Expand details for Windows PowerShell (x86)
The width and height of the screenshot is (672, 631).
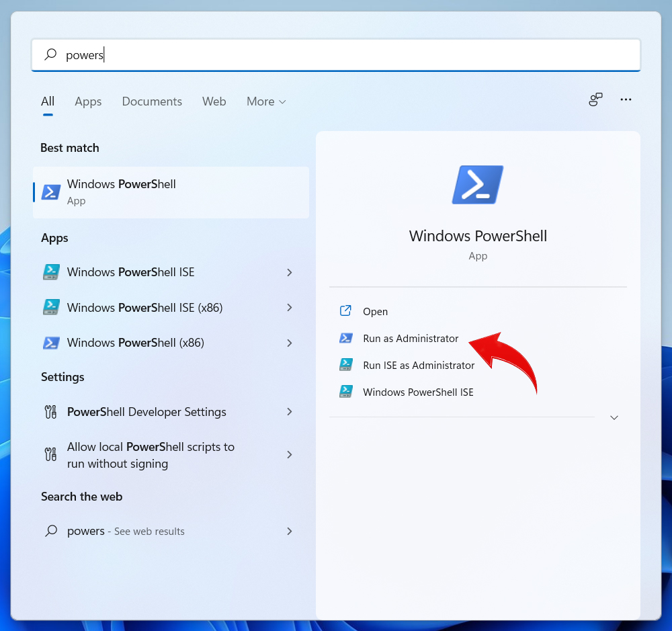289,343
